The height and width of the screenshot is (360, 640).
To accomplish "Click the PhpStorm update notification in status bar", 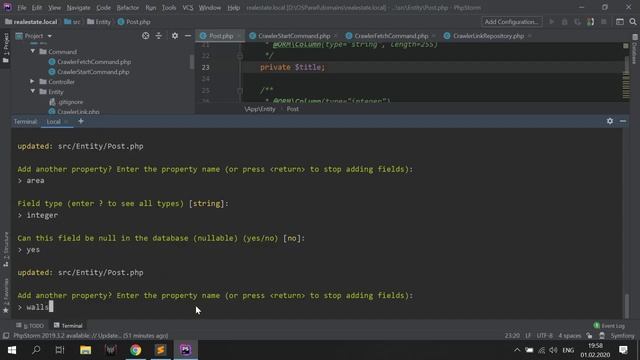I will point(91,336).
